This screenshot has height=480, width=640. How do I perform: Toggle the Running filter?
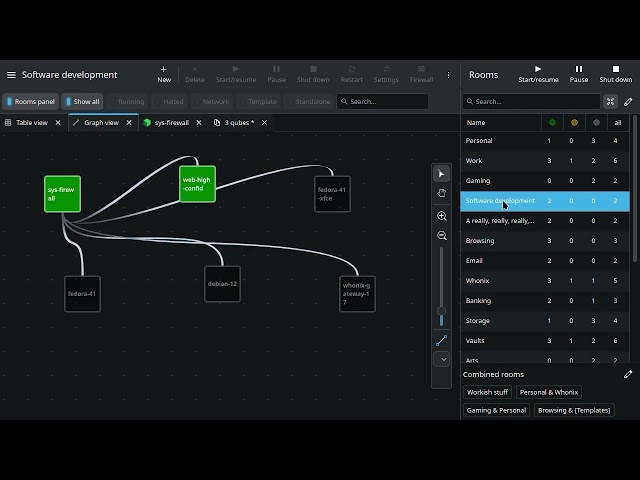(127, 102)
